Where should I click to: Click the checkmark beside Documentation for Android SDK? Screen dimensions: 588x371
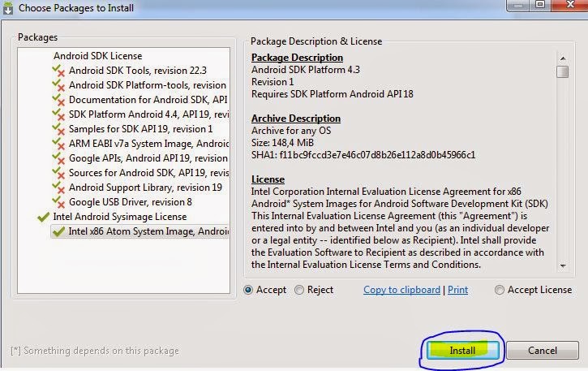58,100
